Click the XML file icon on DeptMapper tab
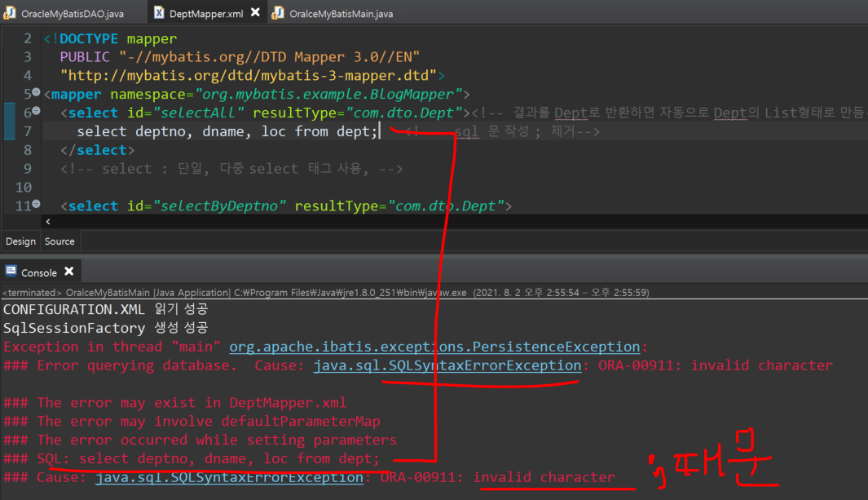868x500 pixels. (159, 12)
